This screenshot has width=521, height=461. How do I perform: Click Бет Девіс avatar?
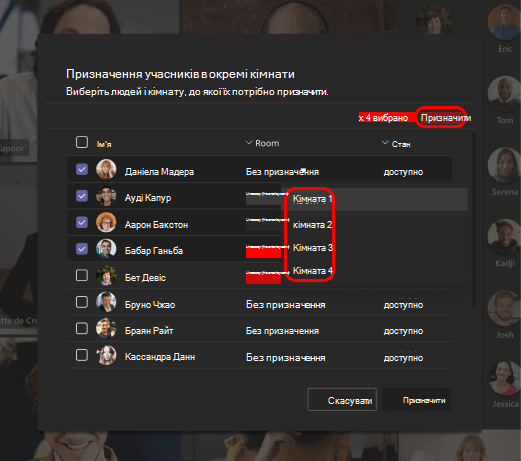tap(106, 276)
